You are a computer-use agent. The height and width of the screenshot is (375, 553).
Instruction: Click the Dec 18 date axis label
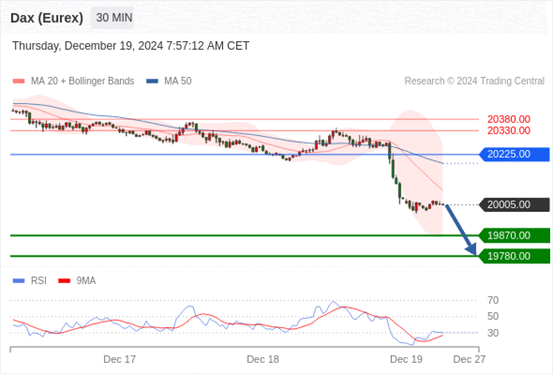pyautogui.click(x=263, y=359)
